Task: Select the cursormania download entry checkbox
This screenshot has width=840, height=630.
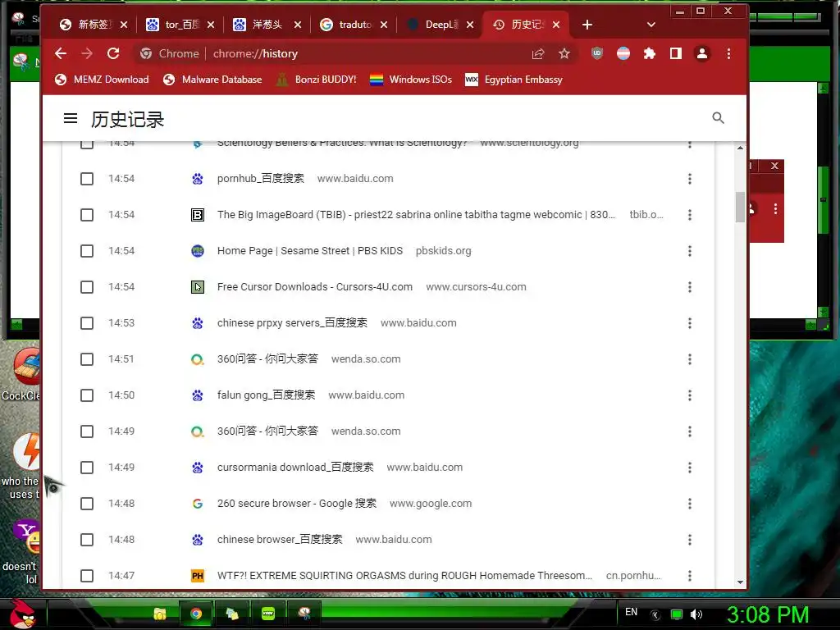Action: (87, 468)
